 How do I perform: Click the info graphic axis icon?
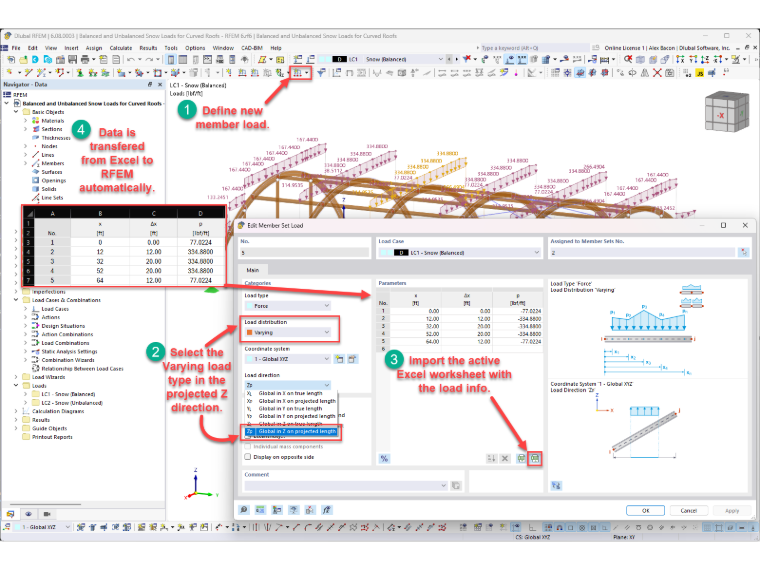tap(556, 485)
